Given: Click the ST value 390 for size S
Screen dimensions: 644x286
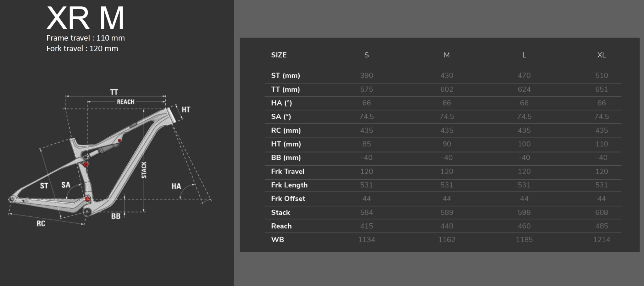Looking at the screenshot, I should click(x=366, y=76).
